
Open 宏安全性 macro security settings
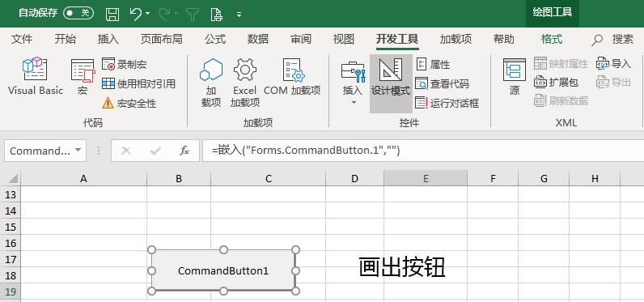(x=129, y=103)
